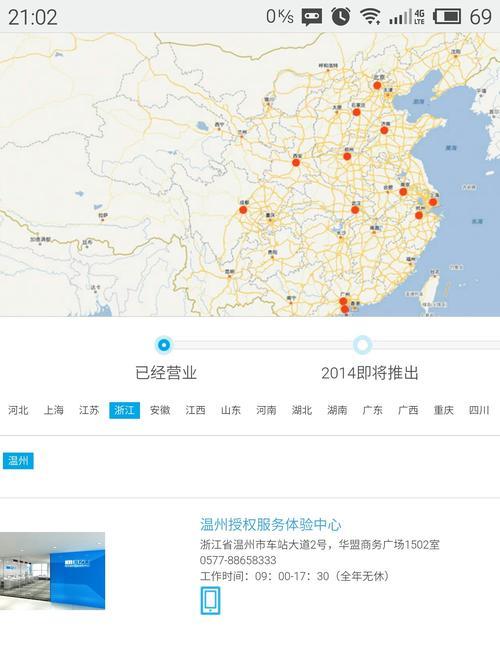Image resolution: width=500 pixels, height=666 pixels.
Task: Open the 温州授权服务体验中心 title link
Action: pyautogui.click(x=270, y=525)
